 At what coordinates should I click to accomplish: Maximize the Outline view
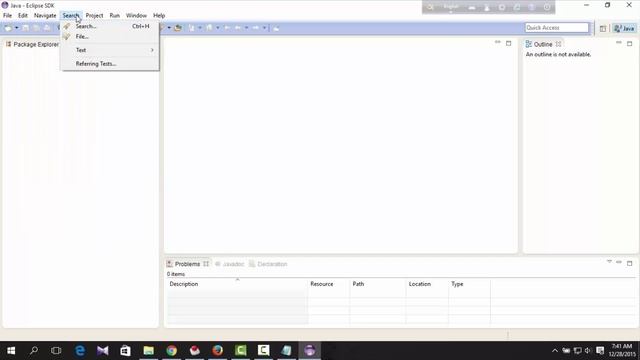pos(629,43)
